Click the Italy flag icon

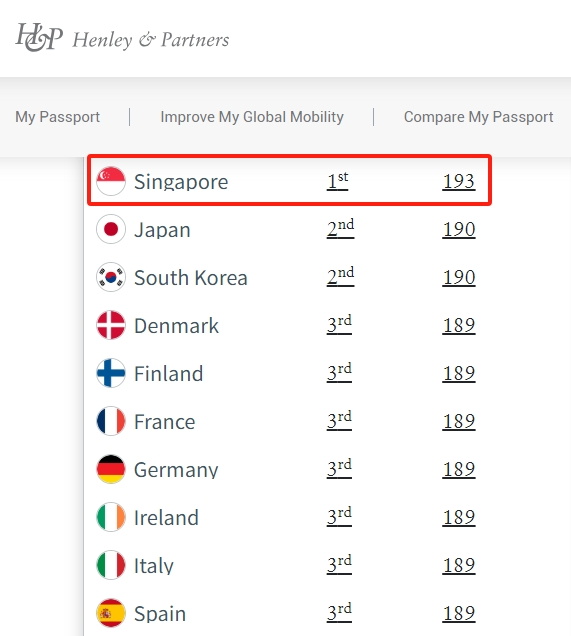click(x=111, y=565)
